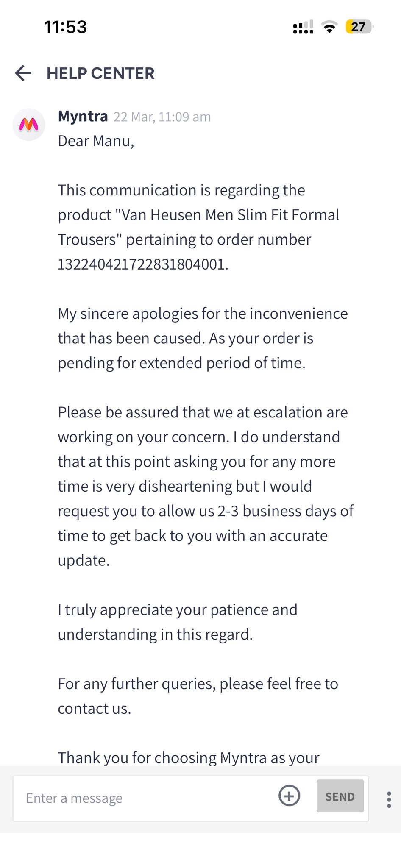
Task: Tap the Van Heusen product name text
Action: tap(230, 215)
